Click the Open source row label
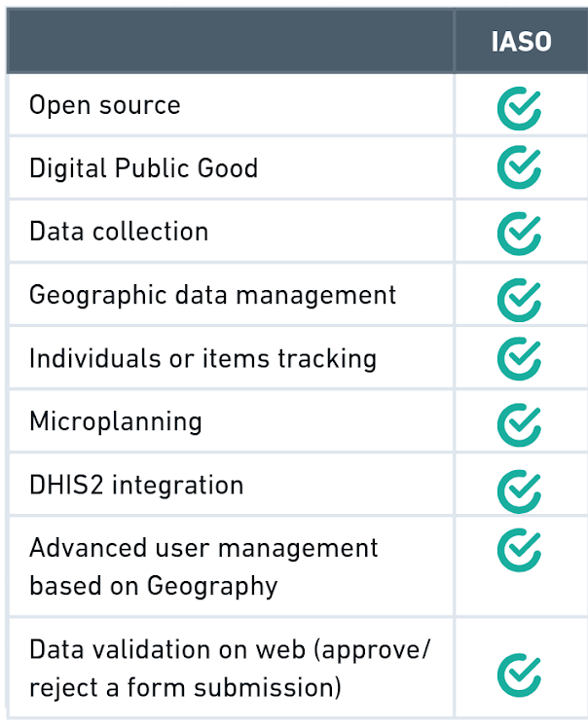 (105, 105)
